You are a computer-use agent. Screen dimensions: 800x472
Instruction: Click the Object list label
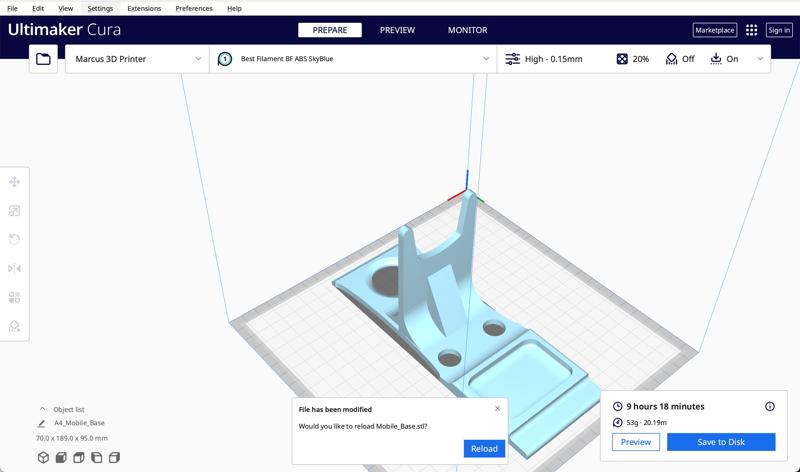[69, 409]
